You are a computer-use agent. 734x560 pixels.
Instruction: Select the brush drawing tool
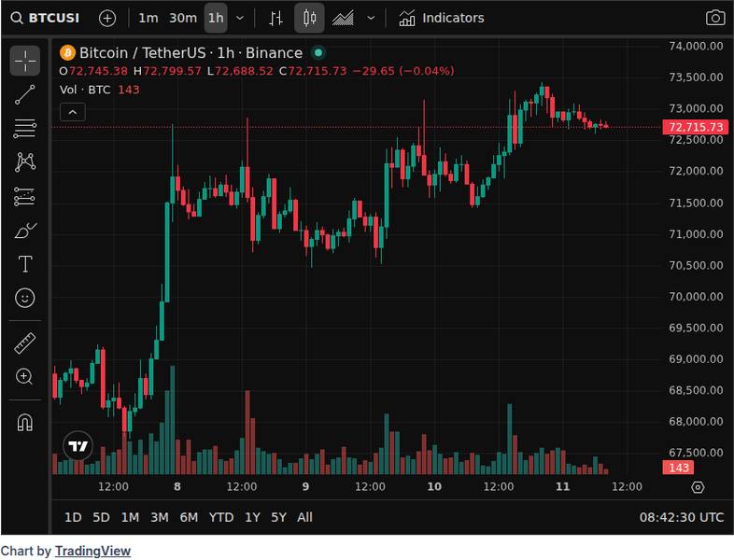(25, 231)
